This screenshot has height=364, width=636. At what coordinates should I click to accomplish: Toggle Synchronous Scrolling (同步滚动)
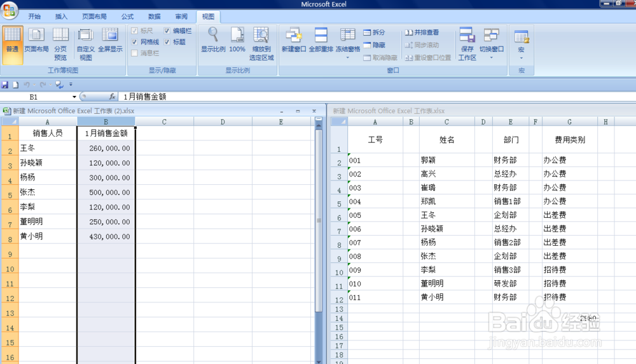click(x=422, y=45)
